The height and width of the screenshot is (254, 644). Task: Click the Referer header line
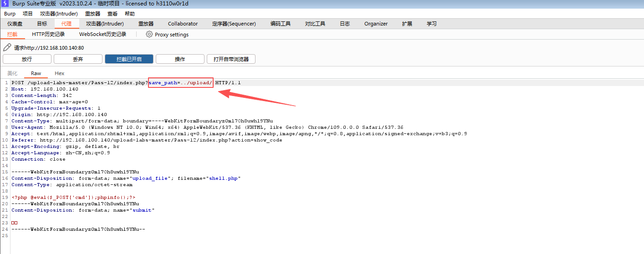(x=147, y=140)
